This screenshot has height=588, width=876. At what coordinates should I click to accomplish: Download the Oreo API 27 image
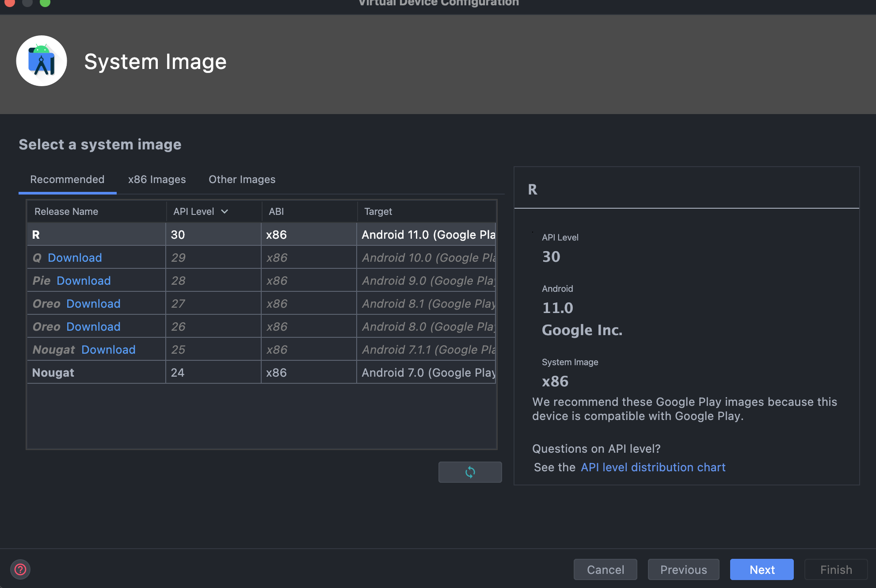pyautogui.click(x=93, y=304)
